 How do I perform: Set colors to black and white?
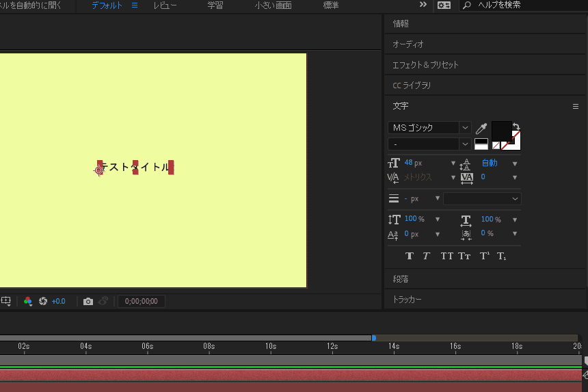[481, 144]
